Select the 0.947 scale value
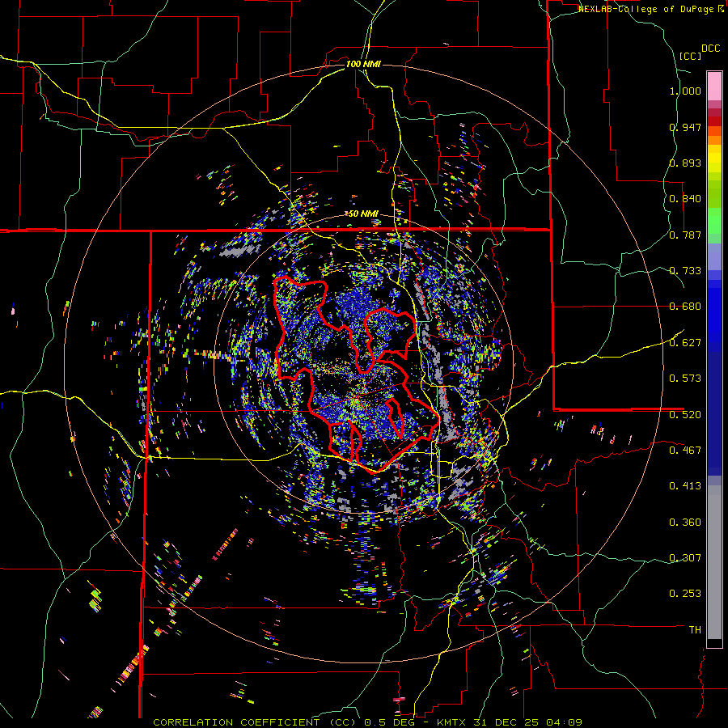 click(x=685, y=127)
